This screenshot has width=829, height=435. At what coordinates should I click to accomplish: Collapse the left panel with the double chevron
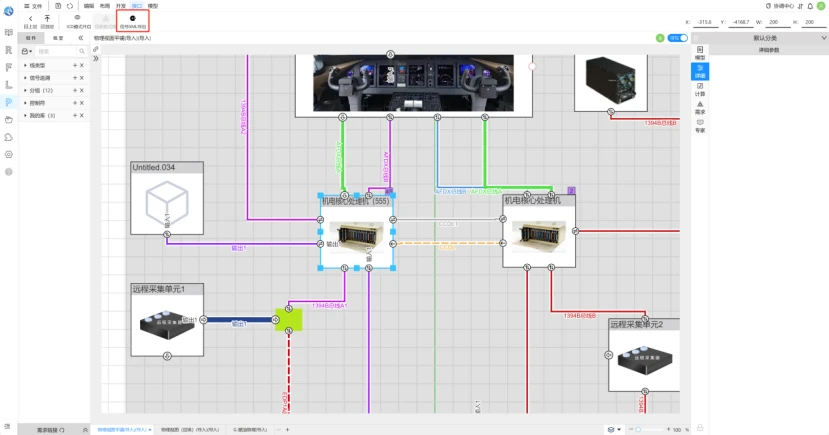tap(81, 38)
